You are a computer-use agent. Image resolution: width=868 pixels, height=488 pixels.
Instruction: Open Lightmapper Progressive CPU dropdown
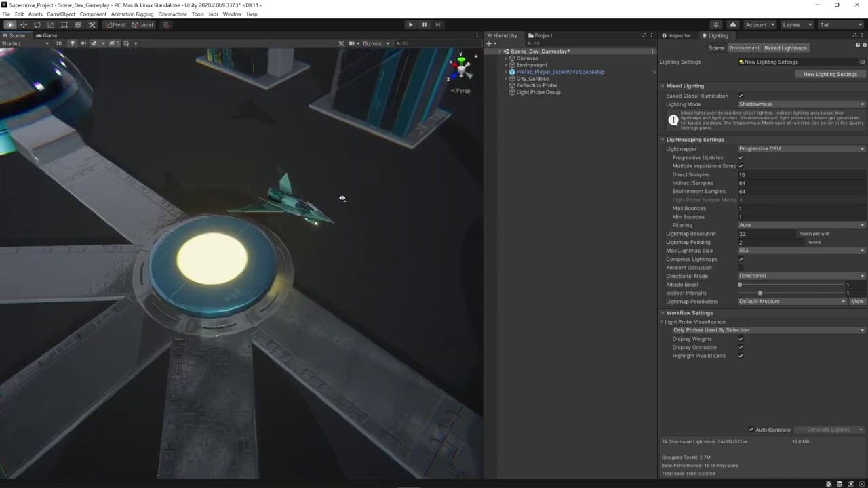click(802, 149)
